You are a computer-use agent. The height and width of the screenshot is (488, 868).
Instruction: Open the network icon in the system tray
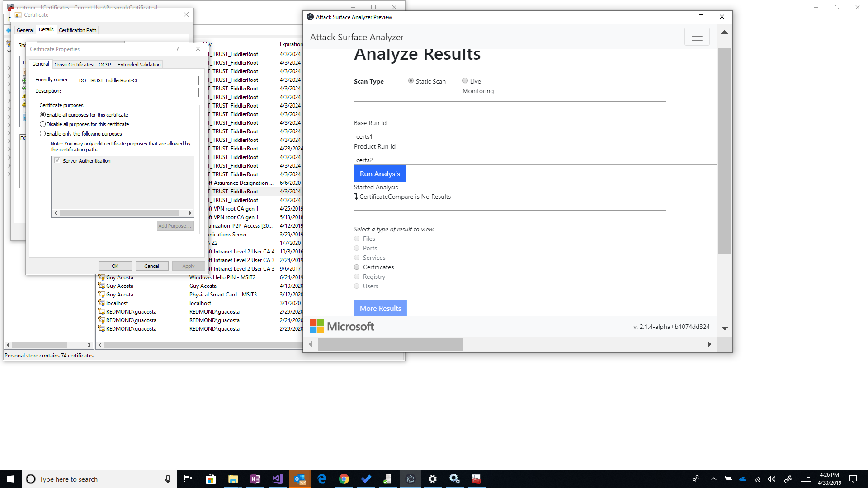(x=758, y=479)
